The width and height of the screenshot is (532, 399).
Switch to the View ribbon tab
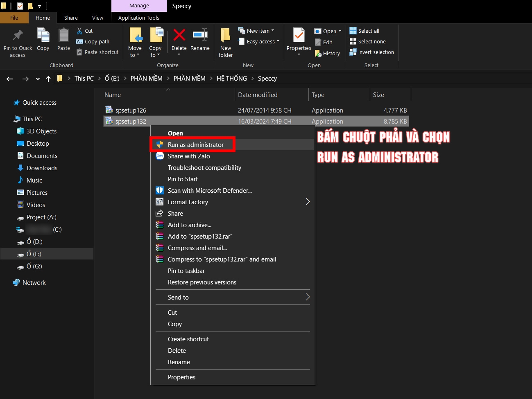(x=97, y=18)
